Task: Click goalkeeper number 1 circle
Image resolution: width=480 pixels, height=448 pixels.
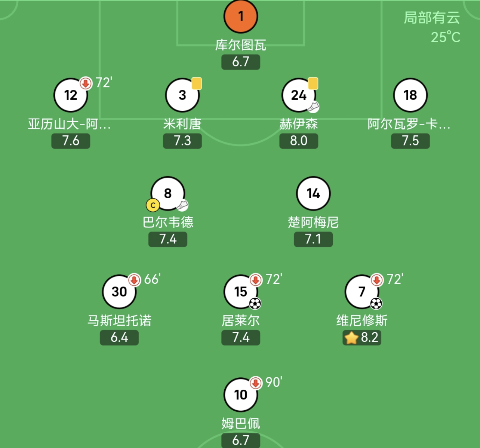Action: pyautogui.click(x=241, y=16)
